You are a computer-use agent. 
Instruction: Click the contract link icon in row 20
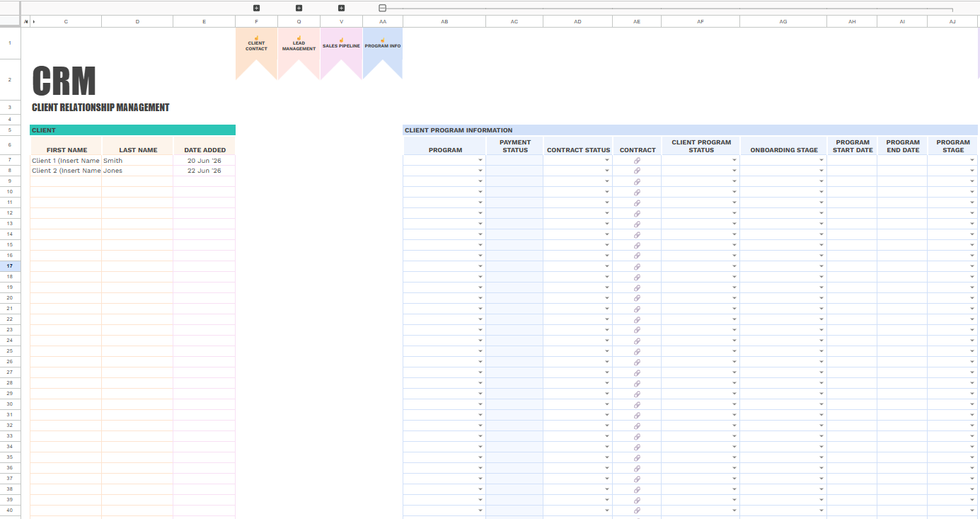coord(637,299)
